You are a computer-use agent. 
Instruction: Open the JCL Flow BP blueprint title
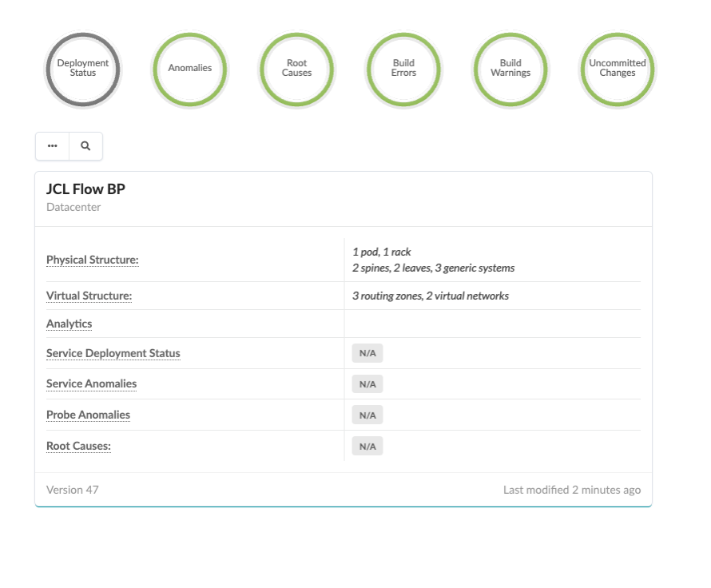(85, 189)
